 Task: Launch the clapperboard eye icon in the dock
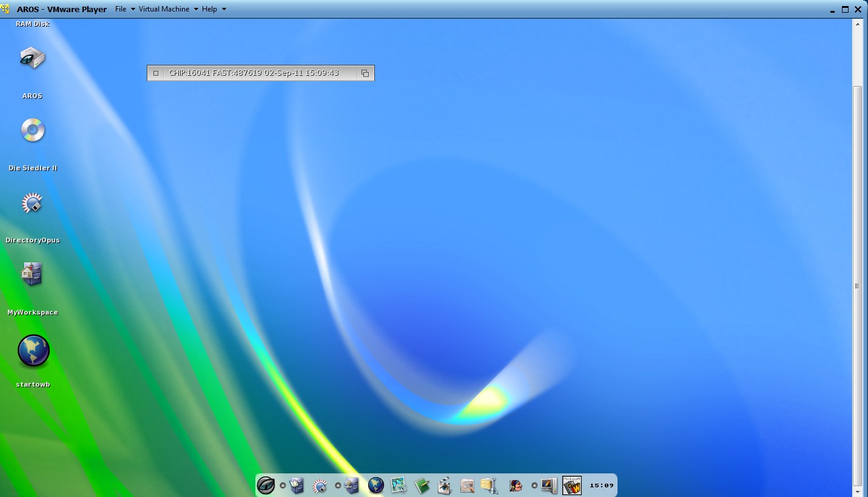(444, 485)
